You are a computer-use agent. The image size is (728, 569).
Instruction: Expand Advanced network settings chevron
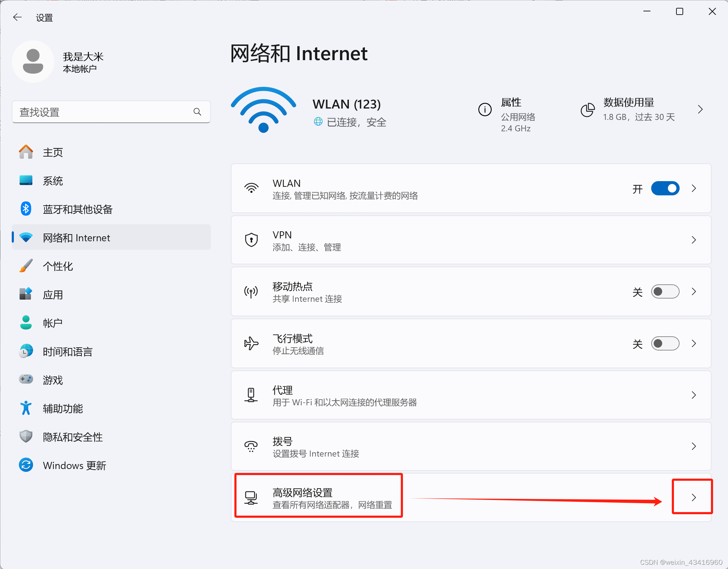[694, 497]
